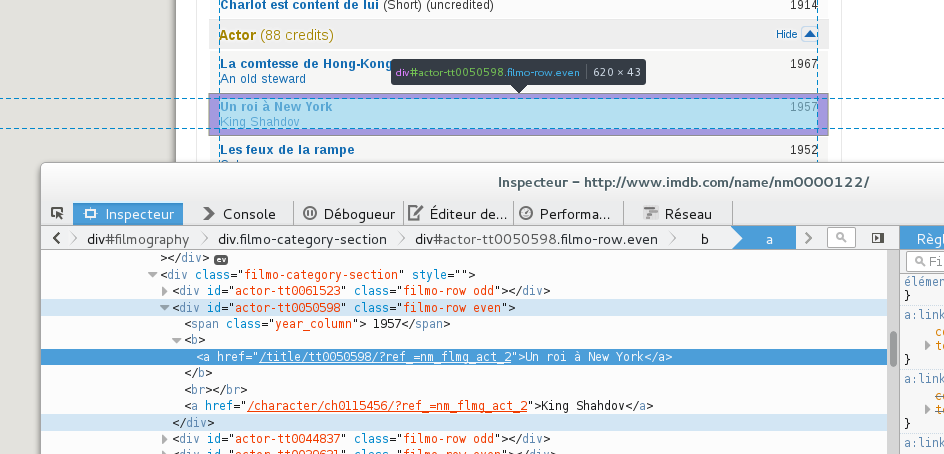Hide the Actor credits section

click(x=786, y=34)
